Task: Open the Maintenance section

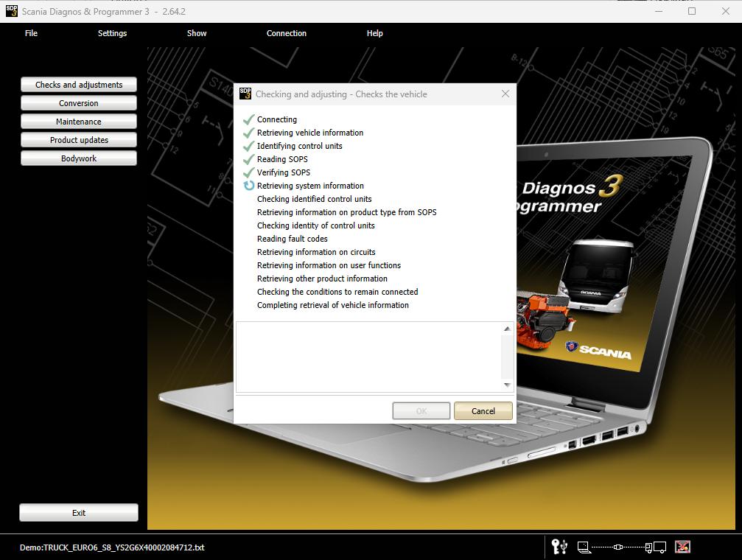Action: [79, 121]
